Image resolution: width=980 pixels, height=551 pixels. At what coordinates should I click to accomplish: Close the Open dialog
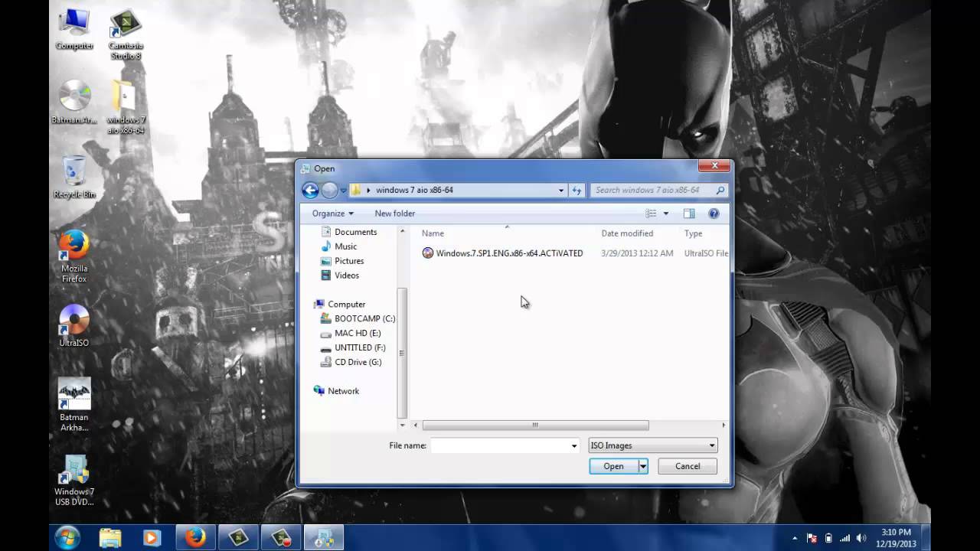click(714, 166)
